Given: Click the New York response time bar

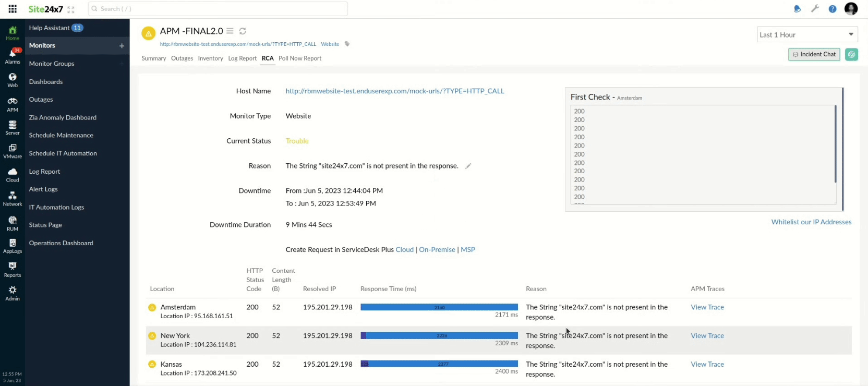Looking at the screenshot, I should coord(439,336).
